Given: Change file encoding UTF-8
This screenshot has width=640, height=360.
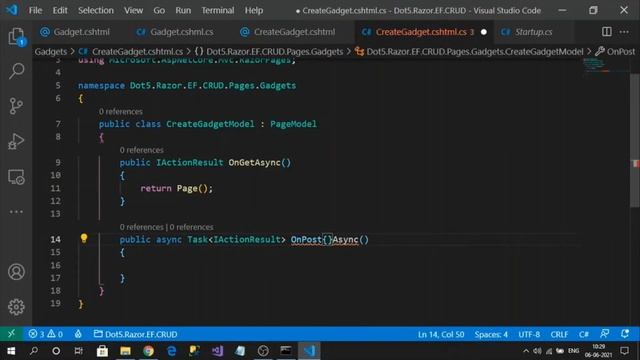Looking at the screenshot, I should [x=529, y=334].
